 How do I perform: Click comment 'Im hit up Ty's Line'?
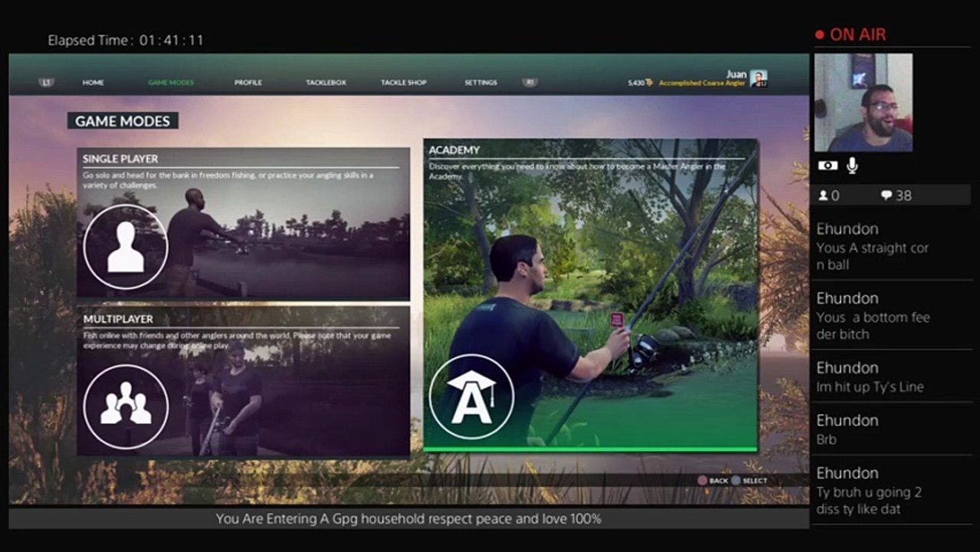pyautogui.click(x=870, y=387)
